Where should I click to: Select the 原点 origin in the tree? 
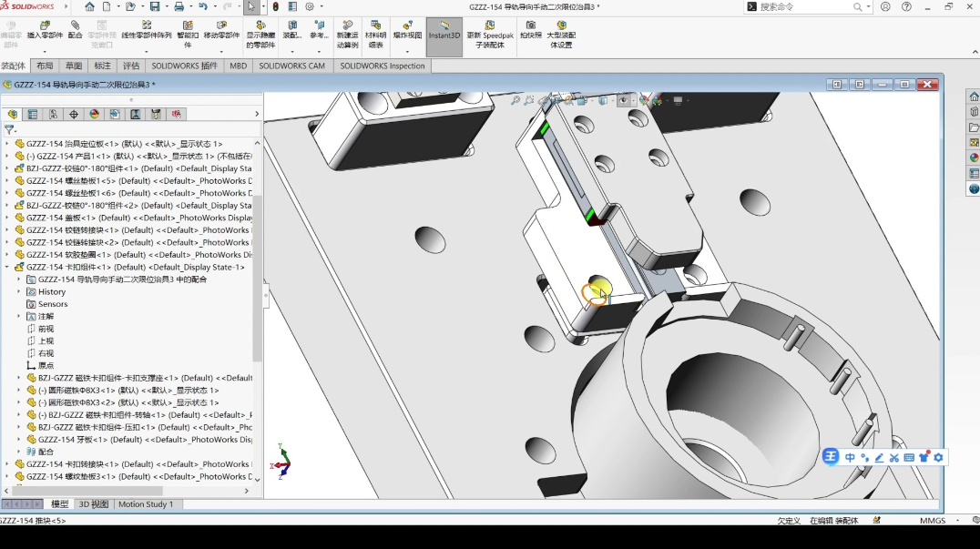click(x=46, y=365)
